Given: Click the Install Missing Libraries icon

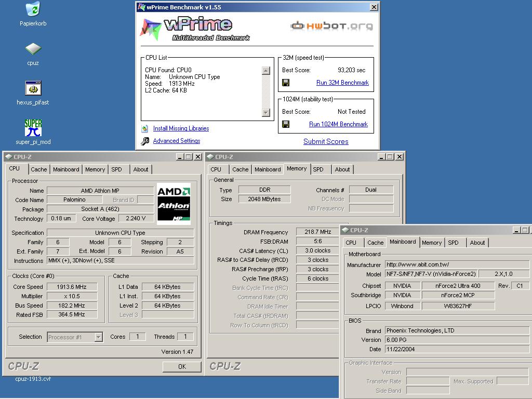Looking at the screenshot, I should 145,129.
